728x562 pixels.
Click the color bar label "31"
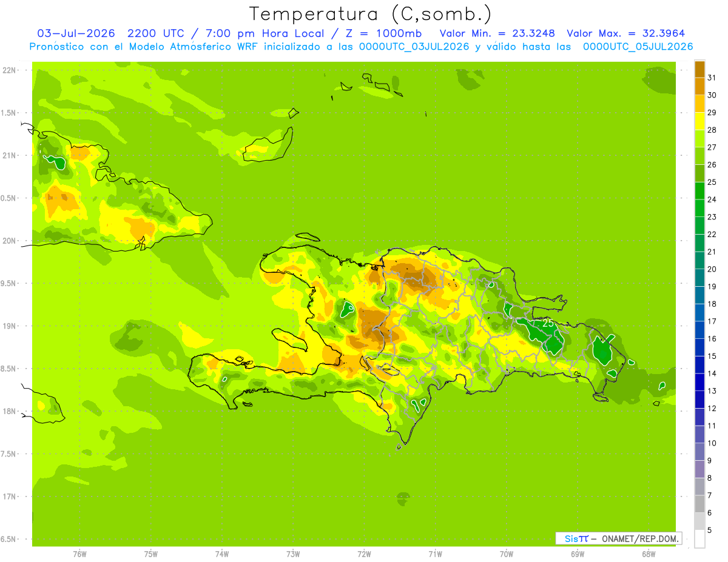pyautogui.click(x=712, y=78)
